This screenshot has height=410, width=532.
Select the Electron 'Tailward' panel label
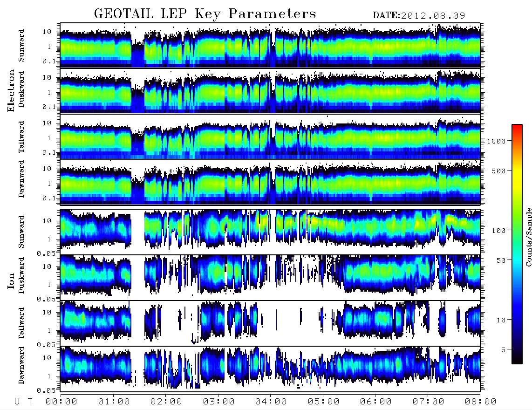21,137
